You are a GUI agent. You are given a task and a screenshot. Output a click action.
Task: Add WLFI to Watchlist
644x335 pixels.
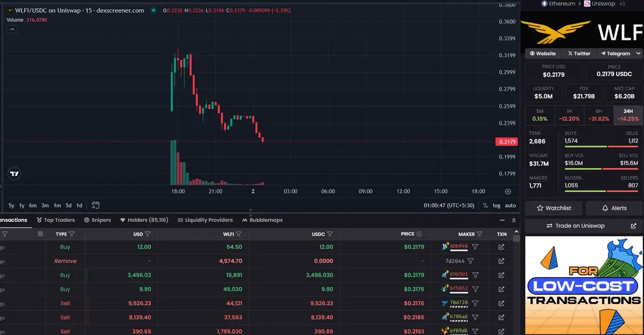[554, 208]
